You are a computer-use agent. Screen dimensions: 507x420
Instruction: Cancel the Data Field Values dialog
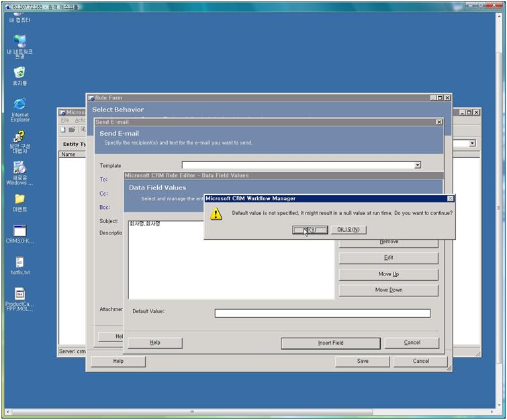tap(412, 343)
